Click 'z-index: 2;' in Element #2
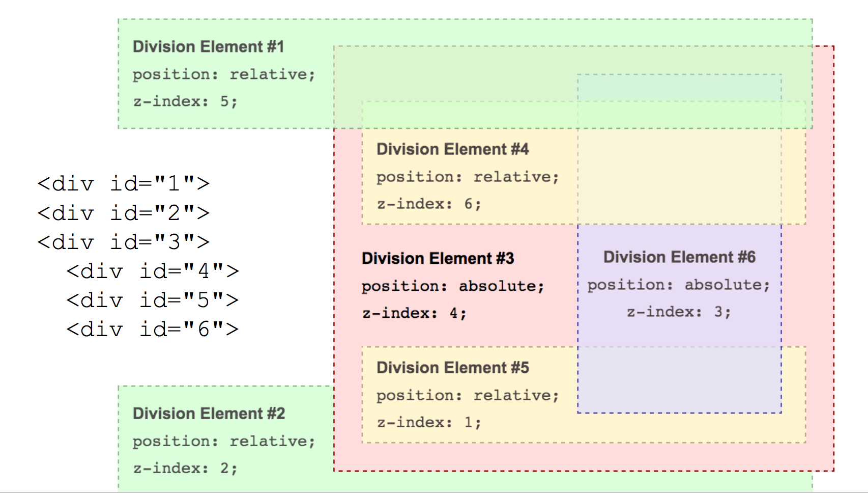The image size is (868, 493). 185,468
